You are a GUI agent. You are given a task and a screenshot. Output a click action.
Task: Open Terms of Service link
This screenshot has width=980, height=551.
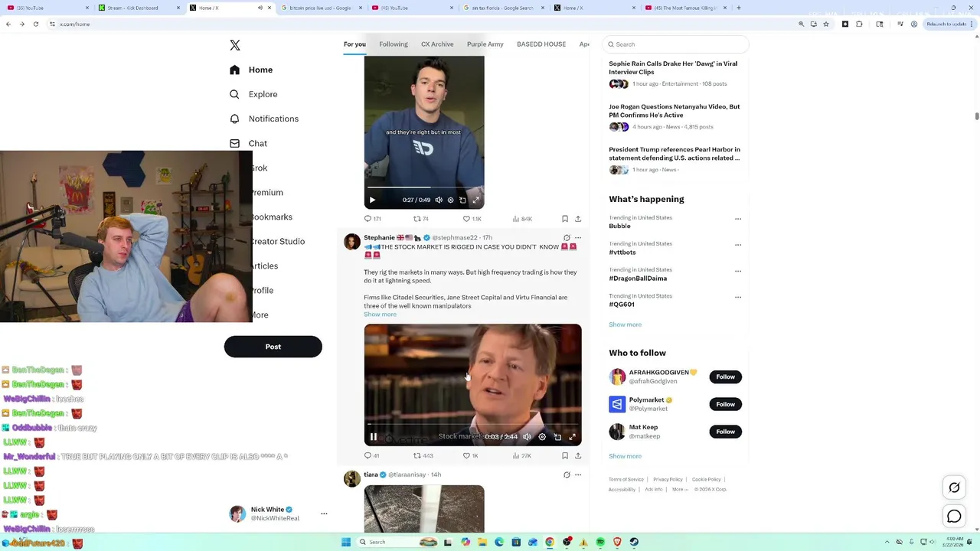click(626, 480)
